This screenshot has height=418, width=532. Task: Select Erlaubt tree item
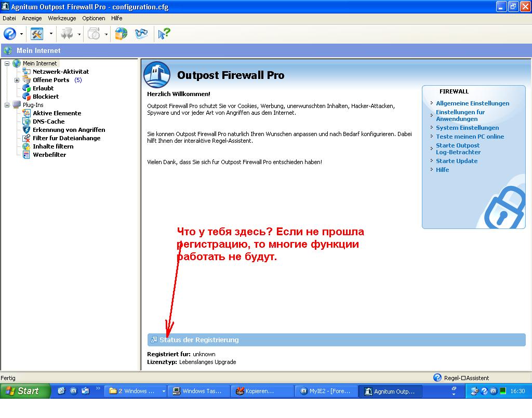[43, 88]
